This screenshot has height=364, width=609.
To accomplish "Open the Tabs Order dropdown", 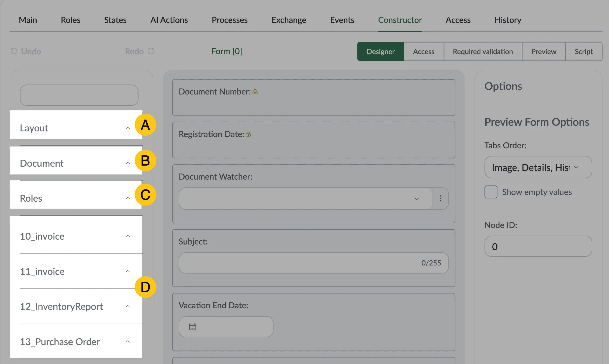I will pos(538,167).
